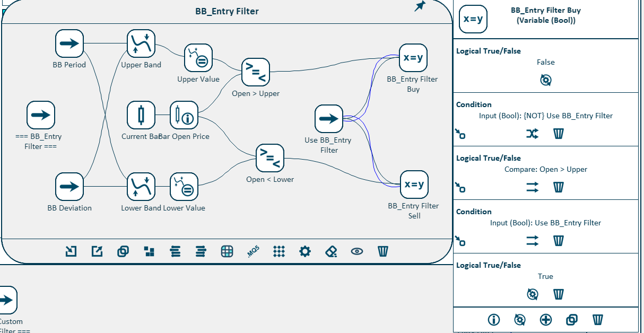Click the import arrow icon in group toolbar
Image resolution: width=644 pixels, height=333 pixels.
(x=71, y=251)
